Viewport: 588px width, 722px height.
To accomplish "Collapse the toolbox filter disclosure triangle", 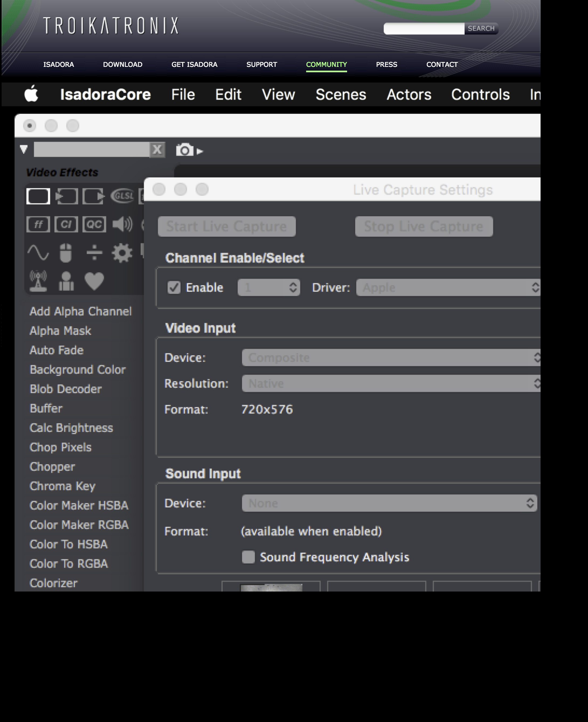I will point(24,149).
